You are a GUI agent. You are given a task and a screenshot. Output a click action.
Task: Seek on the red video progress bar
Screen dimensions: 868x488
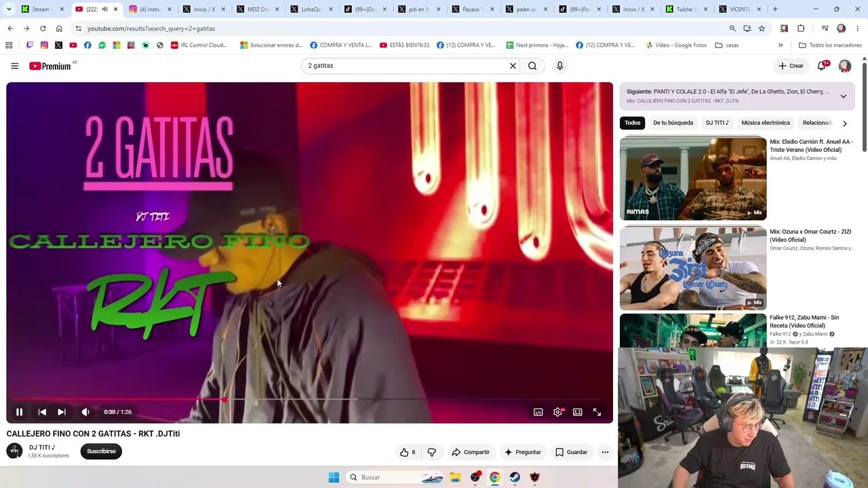click(x=309, y=399)
